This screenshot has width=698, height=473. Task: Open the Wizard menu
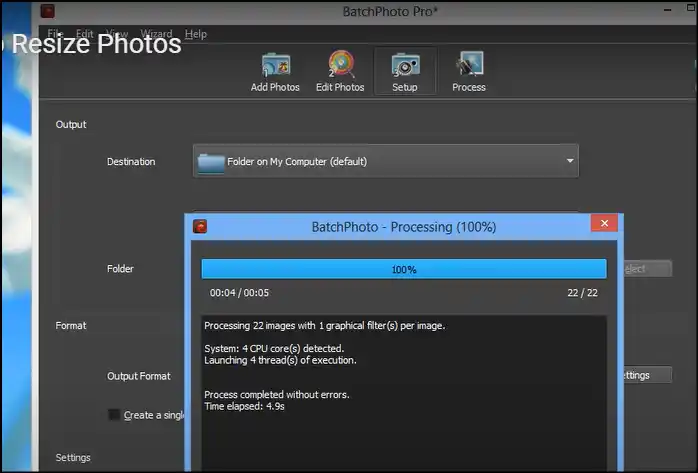(x=156, y=34)
